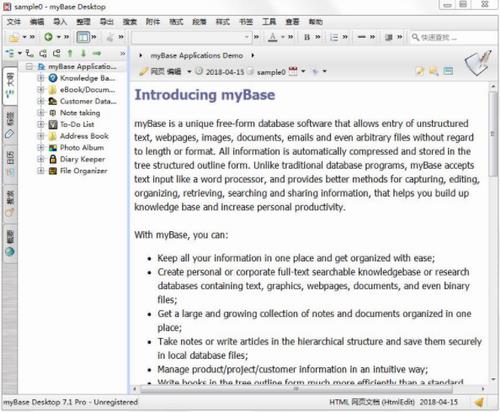Click the clock icon beside 2018-04-15
The image size is (500, 412).
tap(199, 71)
